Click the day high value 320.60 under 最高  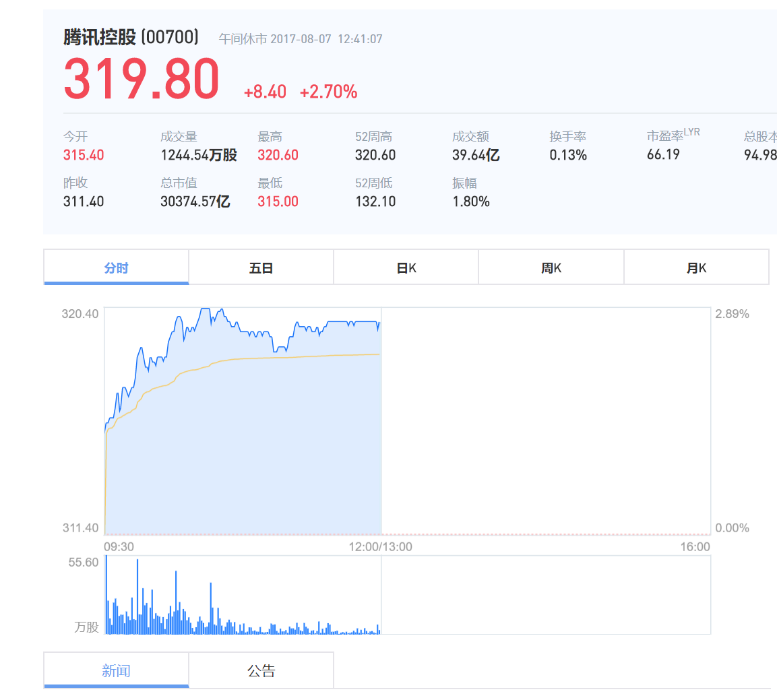click(x=278, y=155)
